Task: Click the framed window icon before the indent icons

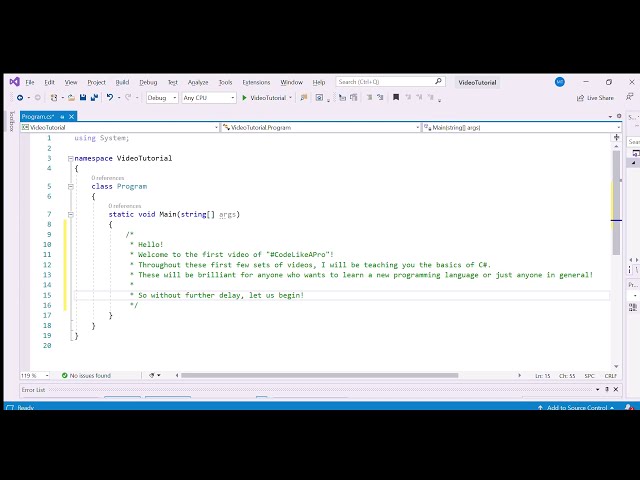Action: click(x=319, y=98)
